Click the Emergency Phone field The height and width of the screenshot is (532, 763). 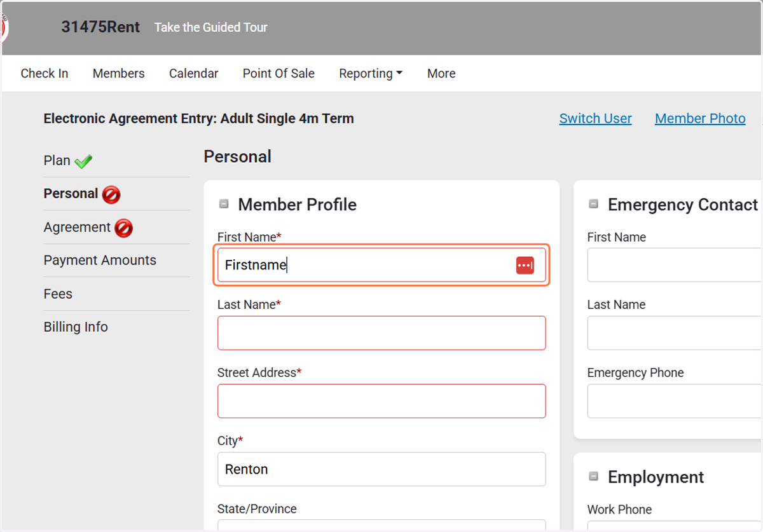point(675,401)
